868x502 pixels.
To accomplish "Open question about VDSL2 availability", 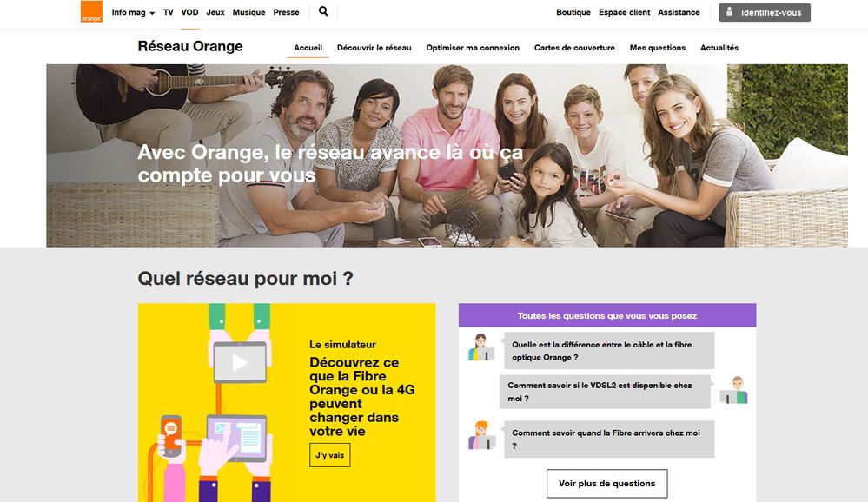I will [x=605, y=392].
